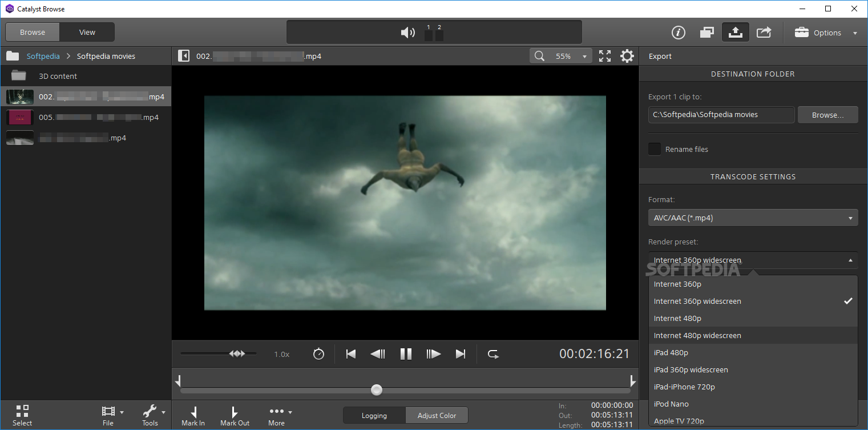Open the preview settings gear

(x=627, y=56)
